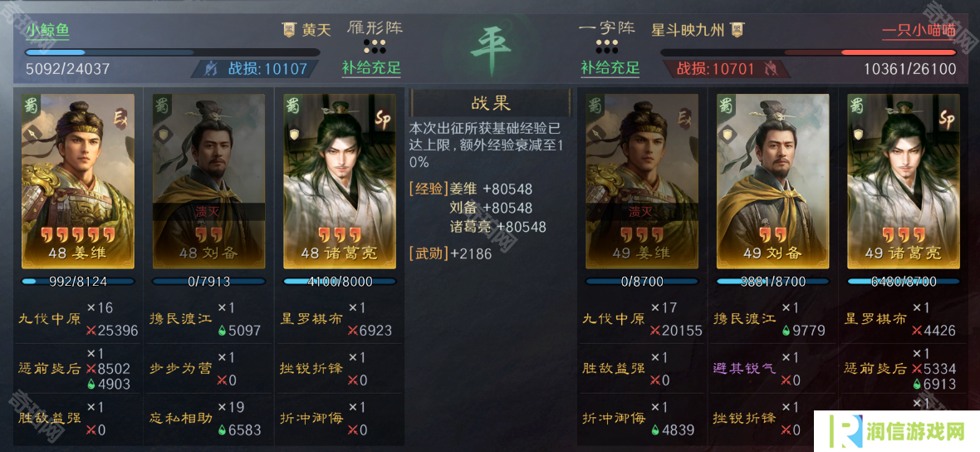Image resolution: width=980 pixels, height=452 pixels.
Task: Click the 小鲸鱼 total troop bar
Action: tap(173, 52)
